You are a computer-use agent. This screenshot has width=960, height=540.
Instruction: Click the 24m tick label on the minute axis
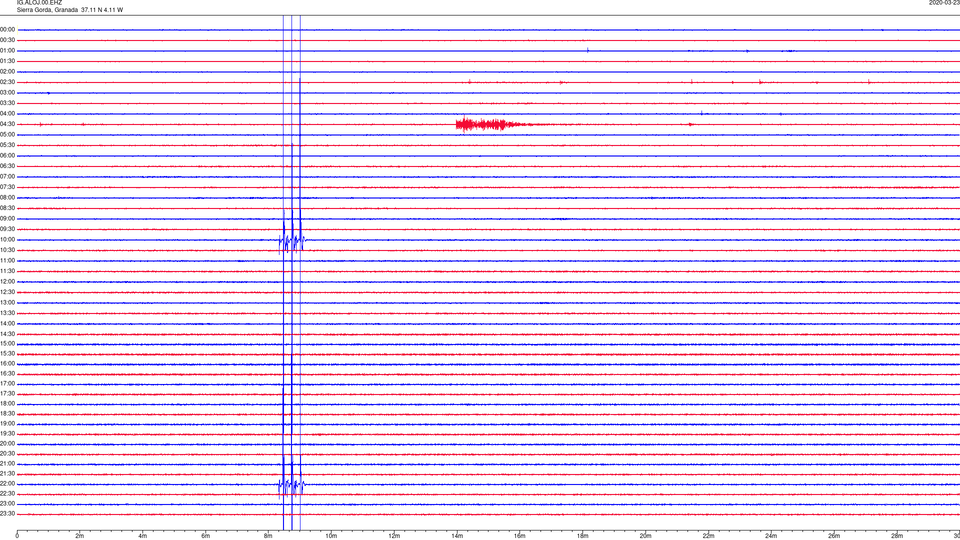pos(771,536)
